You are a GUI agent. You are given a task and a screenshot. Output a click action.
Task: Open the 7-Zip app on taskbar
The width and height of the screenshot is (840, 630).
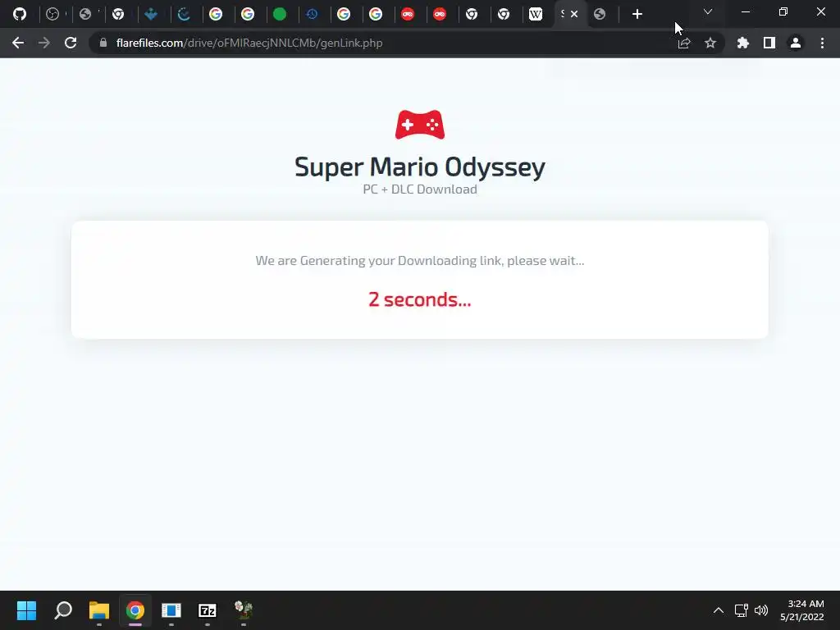point(208,610)
